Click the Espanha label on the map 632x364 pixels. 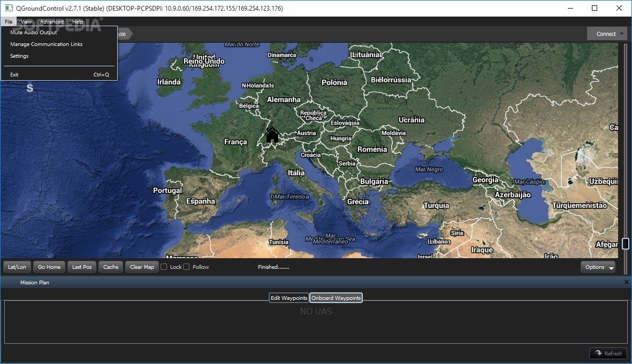(x=200, y=201)
